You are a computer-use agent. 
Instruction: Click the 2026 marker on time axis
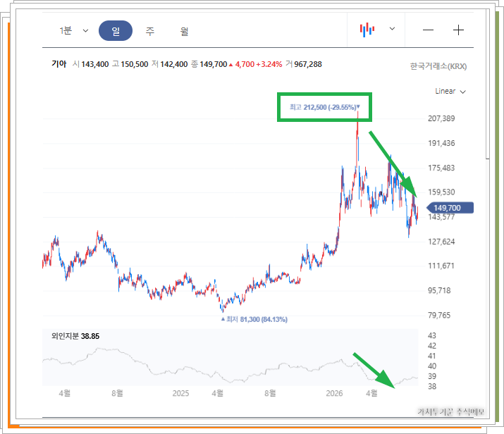[334, 393]
